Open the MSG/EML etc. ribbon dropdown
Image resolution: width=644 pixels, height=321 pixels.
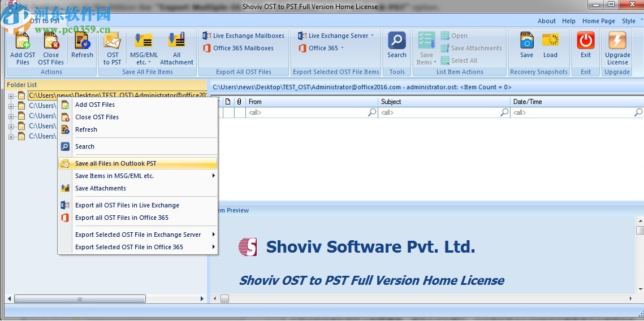pos(144,49)
